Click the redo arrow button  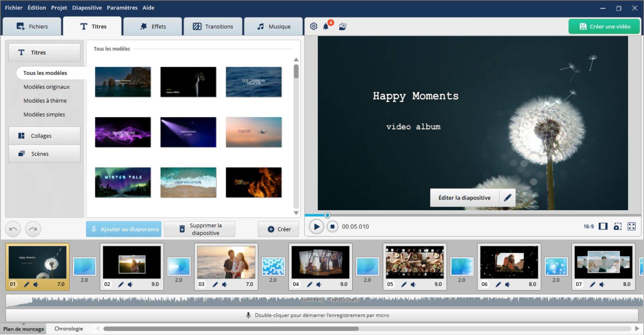tap(33, 229)
